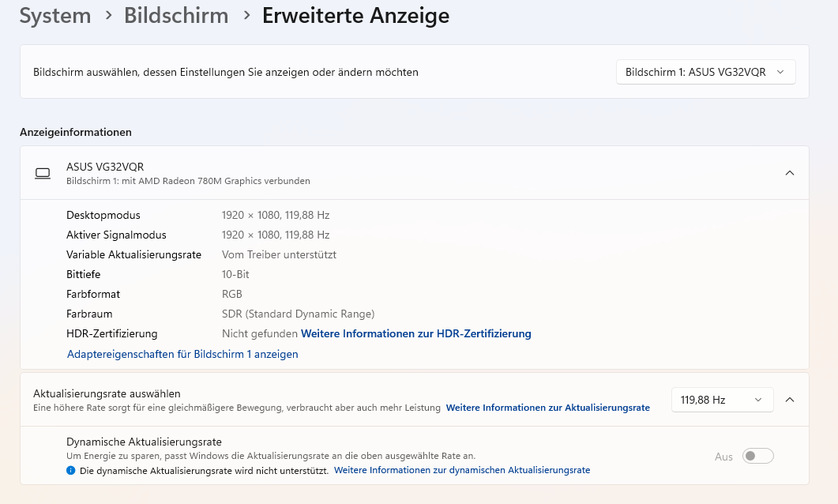Image resolution: width=838 pixels, height=504 pixels.
Task: Click the Erweiterte Anzeige page title
Action: [x=355, y=15]
